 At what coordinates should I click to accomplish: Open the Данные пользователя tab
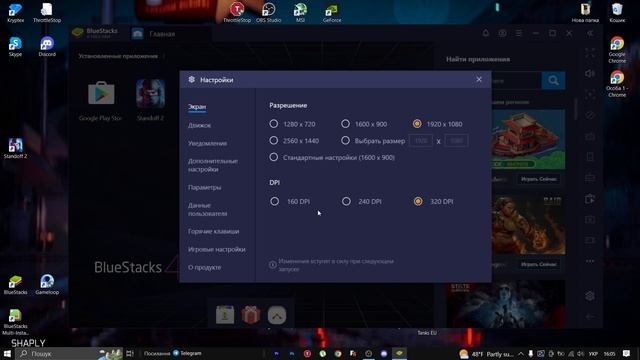coord(208,209)
